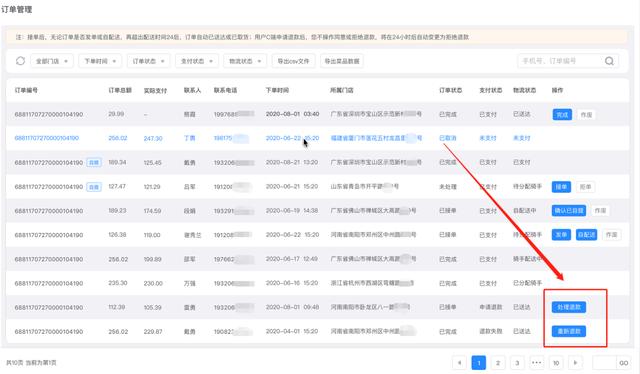Go to the next page arrow
The image size is (640, 374).
point(575,363)
